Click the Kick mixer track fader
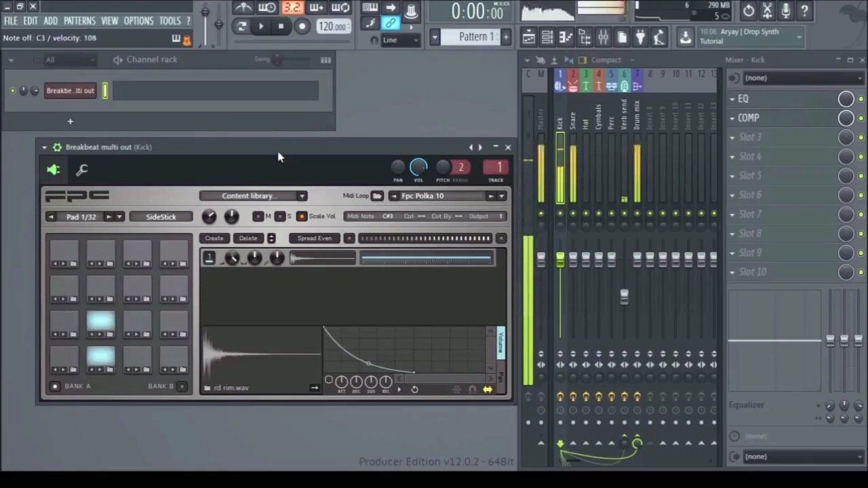868x488 pixels. (560, 260)
